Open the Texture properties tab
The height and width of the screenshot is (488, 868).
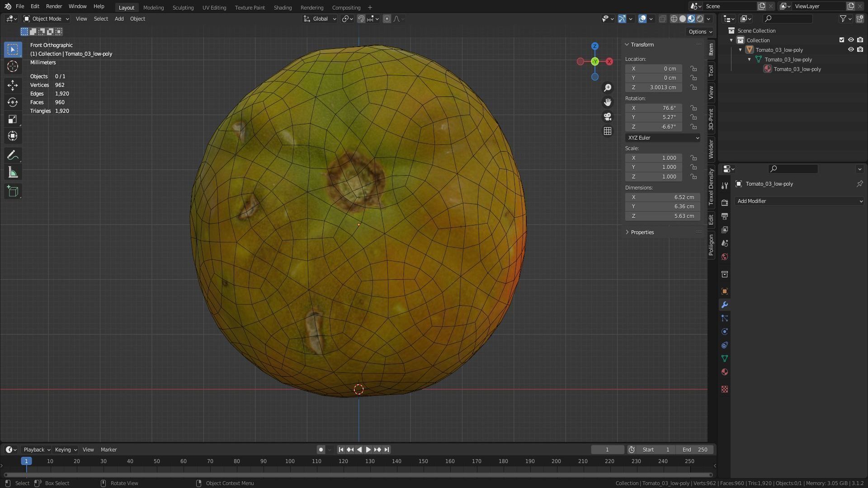tap(725, 389)
